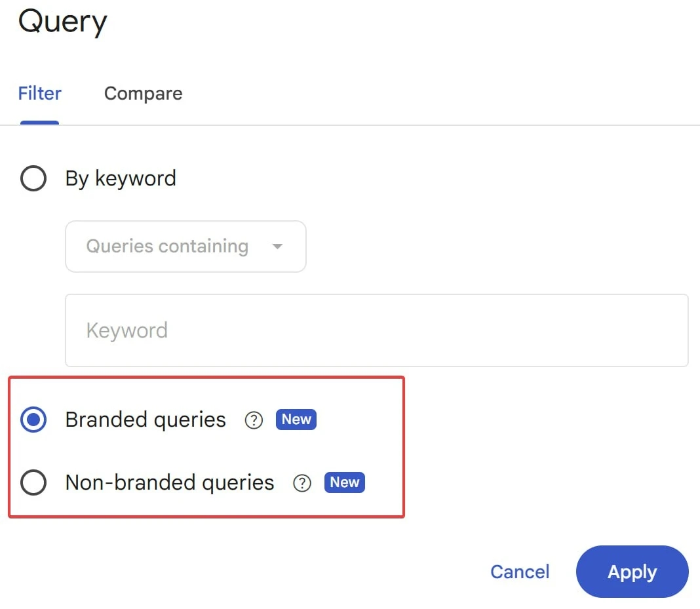Focus the Keyword text input field

tap(376, 330)
